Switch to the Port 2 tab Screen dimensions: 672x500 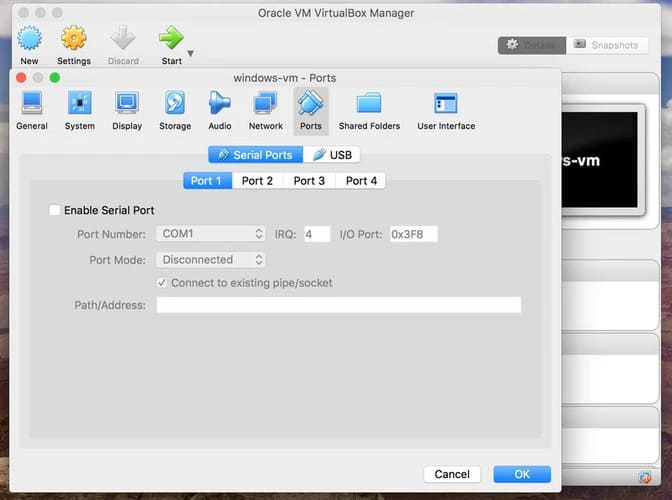point(257,181)
